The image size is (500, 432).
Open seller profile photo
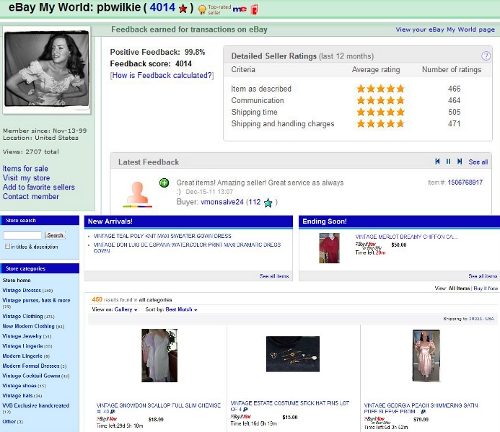[47, 69]
